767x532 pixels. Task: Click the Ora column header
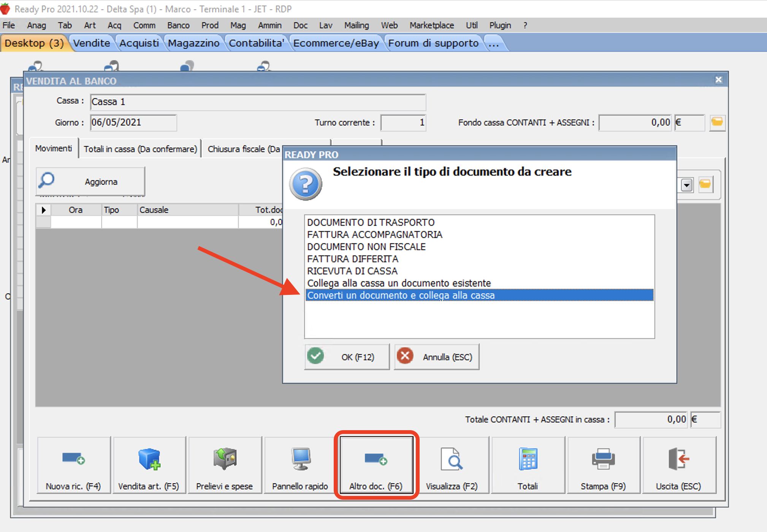pyautogui.click(x=76, y=210)
